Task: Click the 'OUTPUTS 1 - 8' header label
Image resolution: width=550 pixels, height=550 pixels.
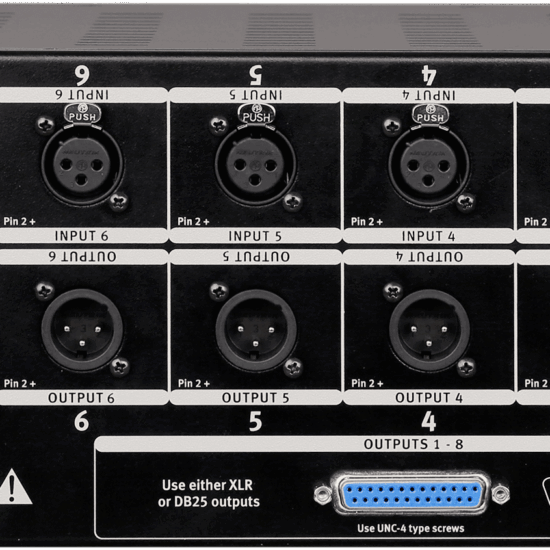Action: coord(414,444)
